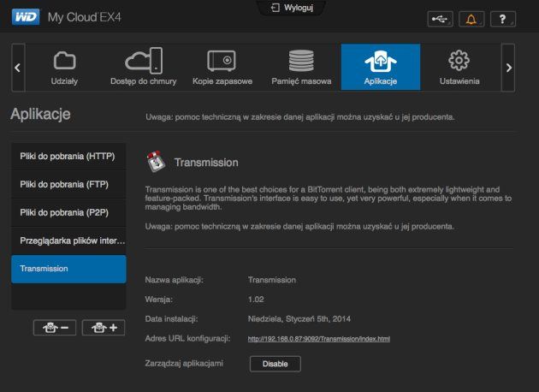Screen dimensions: 539x392
Task: Open the notifications bell
Action: click(x=471, y=19)
